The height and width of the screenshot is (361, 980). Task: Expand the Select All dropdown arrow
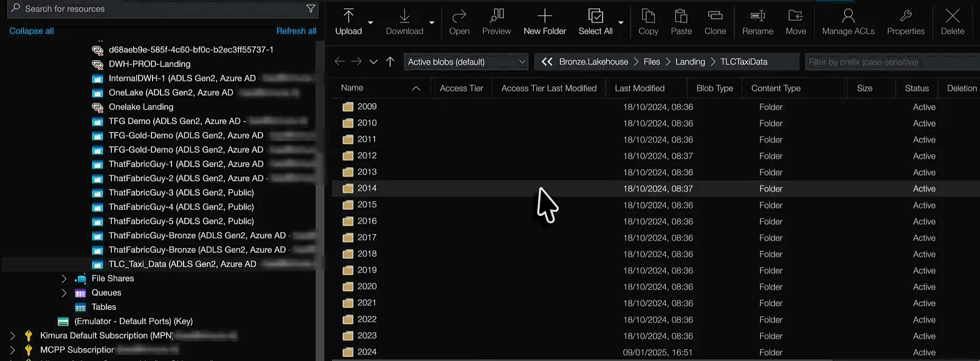[x=621, y=23]
